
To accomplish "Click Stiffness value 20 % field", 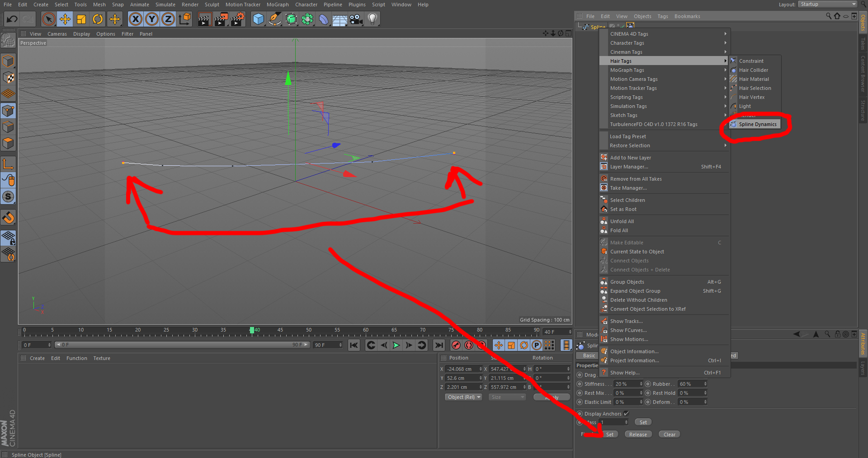I will click(x=628, y=384).
